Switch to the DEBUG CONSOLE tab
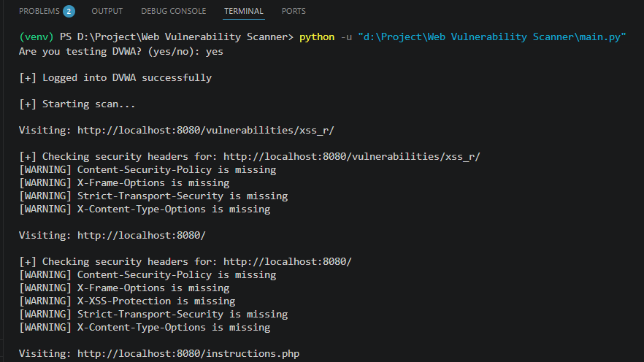644x362 pixels. (173, 11)
